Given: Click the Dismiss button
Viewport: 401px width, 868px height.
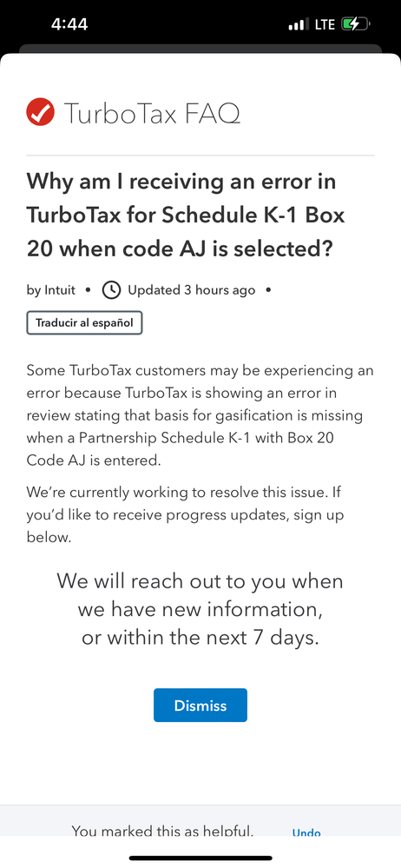Looking at the screenshot, I should tap(200, 706).
